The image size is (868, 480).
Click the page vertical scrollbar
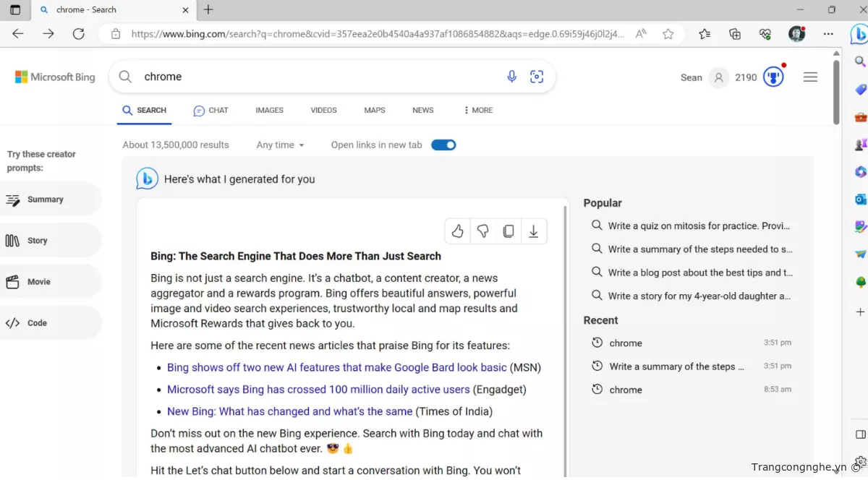click(836, 94)
